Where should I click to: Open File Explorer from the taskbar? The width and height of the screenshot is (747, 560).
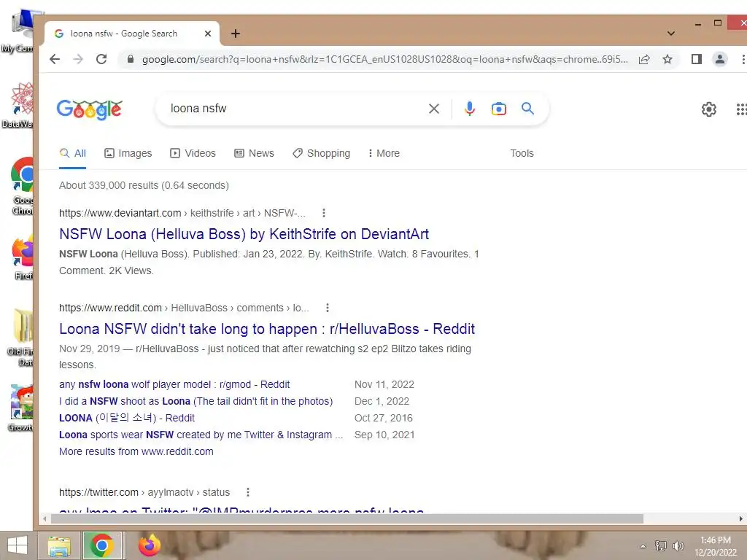(x=59, y=545)
